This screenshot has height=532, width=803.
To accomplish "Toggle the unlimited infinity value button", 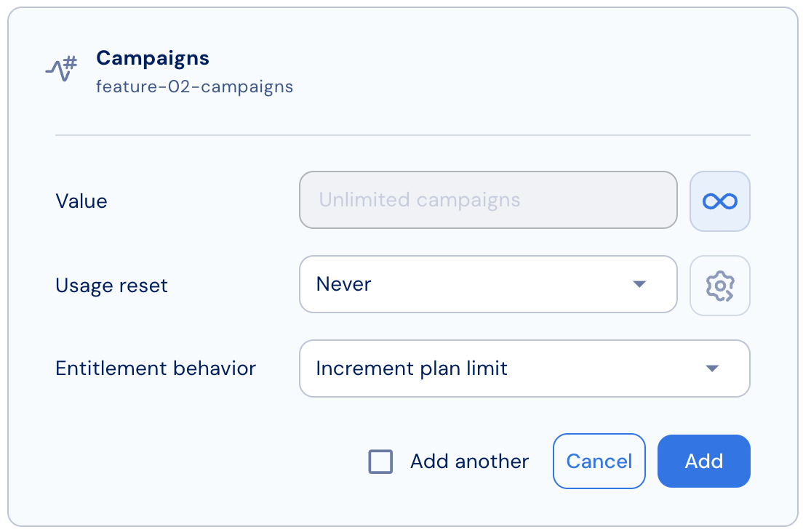I will (x=719, y=201).
